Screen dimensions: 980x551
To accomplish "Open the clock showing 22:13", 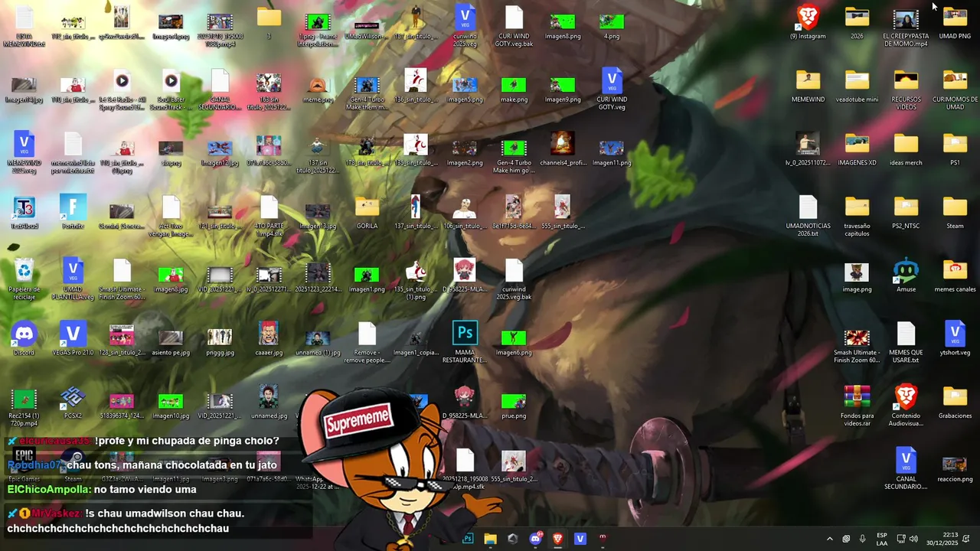I will pos(944,539).
